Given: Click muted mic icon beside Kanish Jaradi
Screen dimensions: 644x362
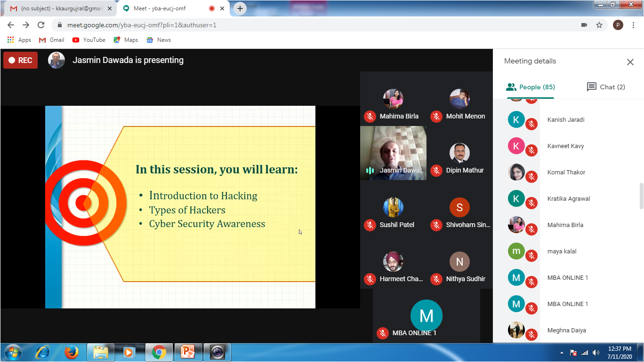Looking at the screenshot, I should coord(531,124).
